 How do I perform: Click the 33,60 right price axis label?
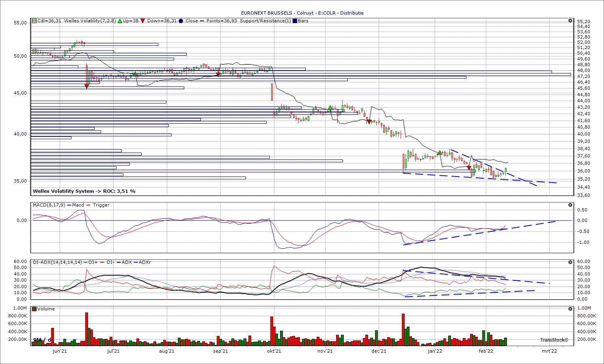pyautogui.click(x=583, y=195)
